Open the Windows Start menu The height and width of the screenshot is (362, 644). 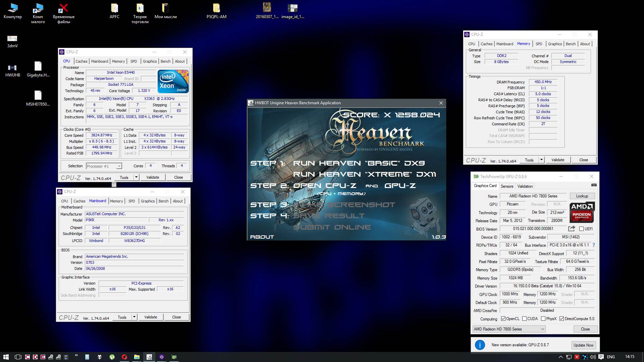click(x=6, y=357)
